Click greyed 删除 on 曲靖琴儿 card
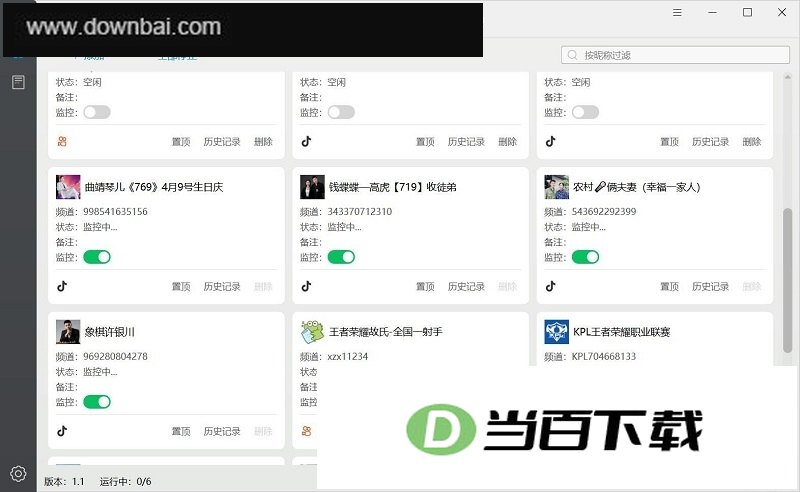This screenshot has height=492, width=800. [263, 286]
